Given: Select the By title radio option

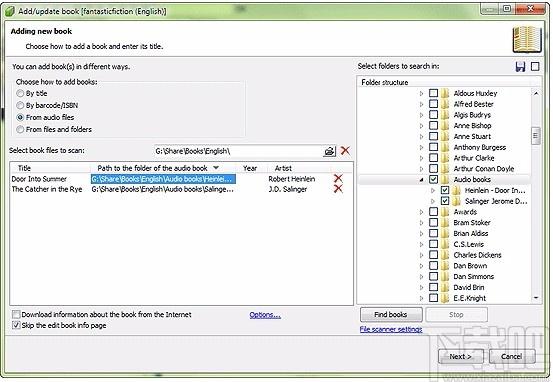Looking at the screenshot, I should 20,93.
